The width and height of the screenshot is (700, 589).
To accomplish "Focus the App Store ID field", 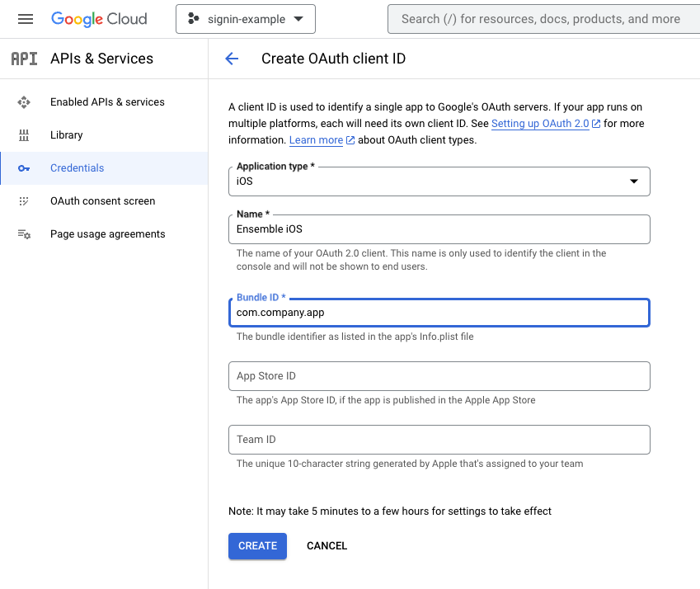I will tap(438, 376).
